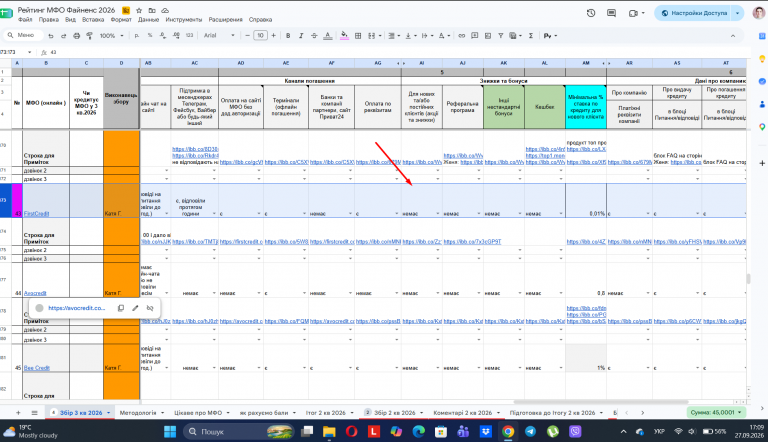The image size is (768, 442).
Task: Open Google Calendar side panel
Action: coord(762,36)
